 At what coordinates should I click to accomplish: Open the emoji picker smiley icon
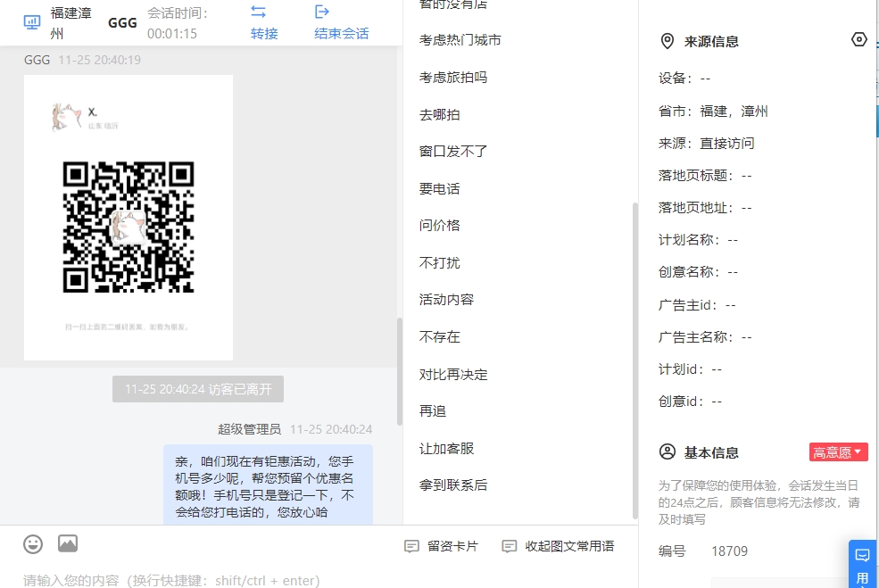[33, 543]
